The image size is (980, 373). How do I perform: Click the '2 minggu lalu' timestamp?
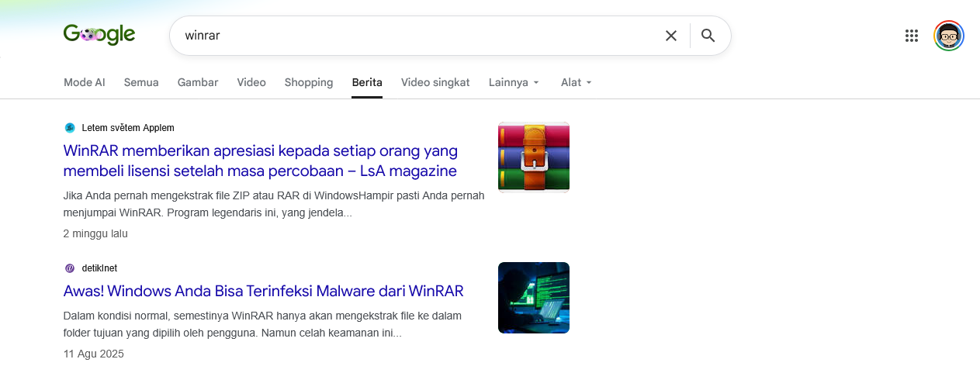coord(95,233)
